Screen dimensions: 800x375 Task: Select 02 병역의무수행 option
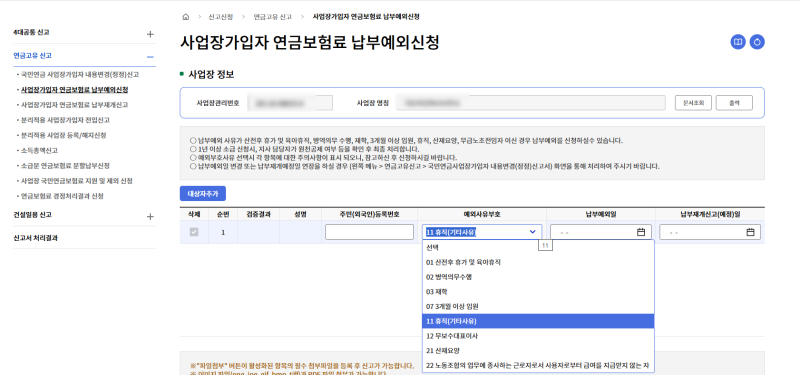pos(538,277)
